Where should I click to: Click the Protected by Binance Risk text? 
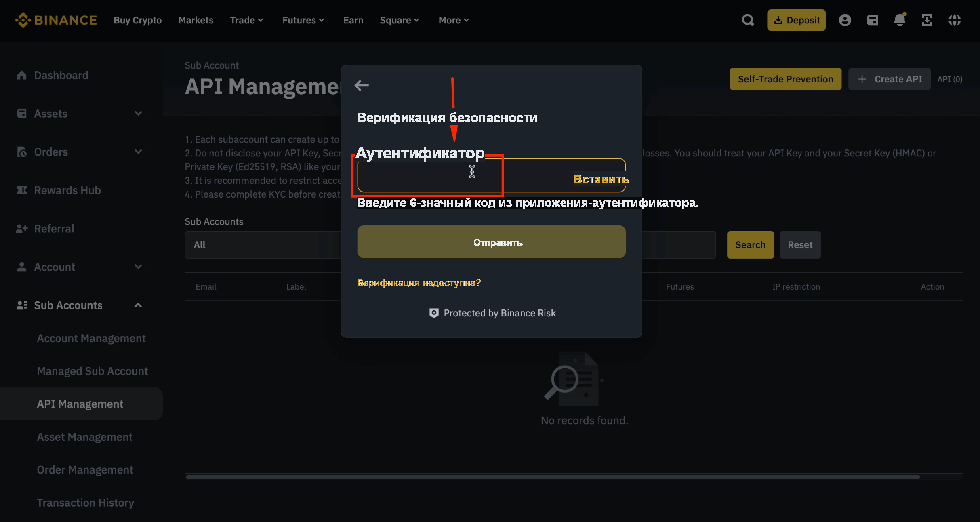point(500,313)
